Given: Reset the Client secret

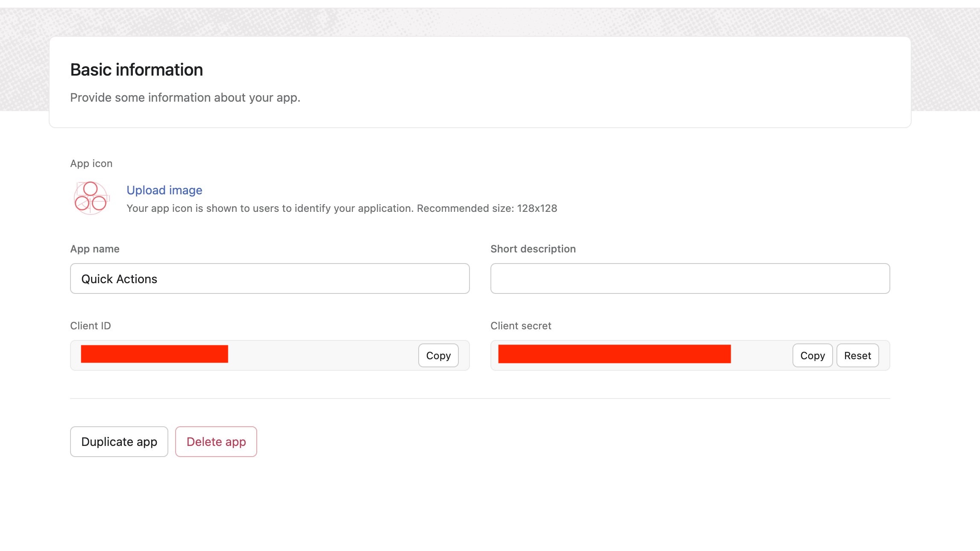Looking at the screenshot, I should coord(857,355).
